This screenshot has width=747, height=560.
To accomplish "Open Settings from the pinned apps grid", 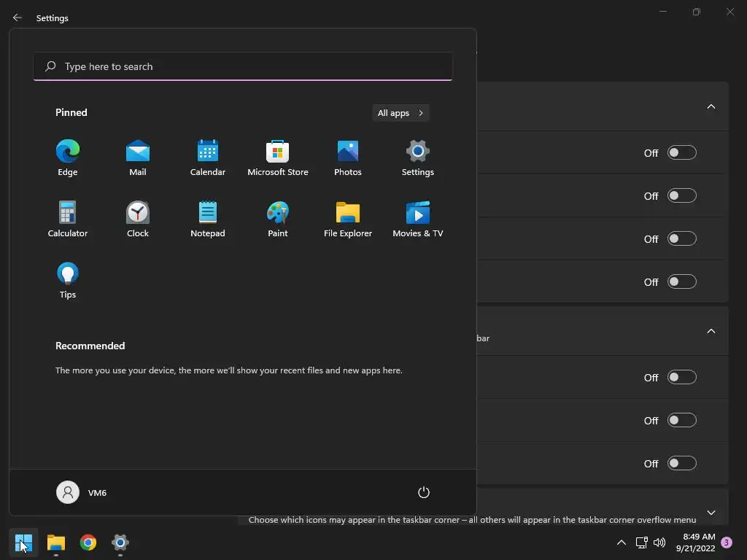I will point(418,158).
